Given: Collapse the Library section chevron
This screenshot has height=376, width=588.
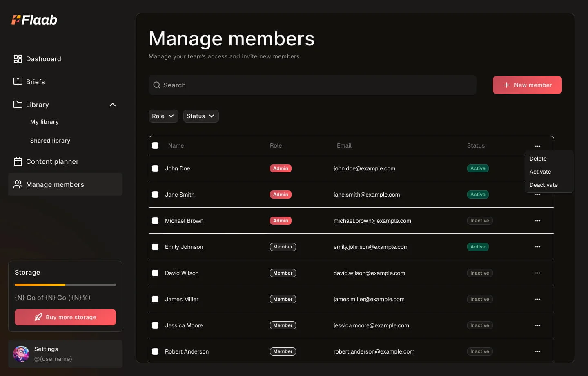Looking at the screenshot, I should (113, 105).
